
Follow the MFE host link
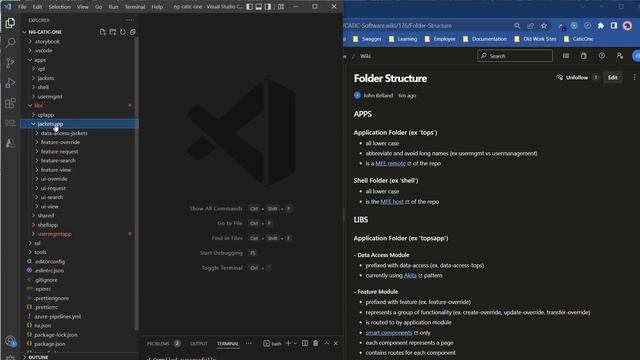[x=392, y=202]
